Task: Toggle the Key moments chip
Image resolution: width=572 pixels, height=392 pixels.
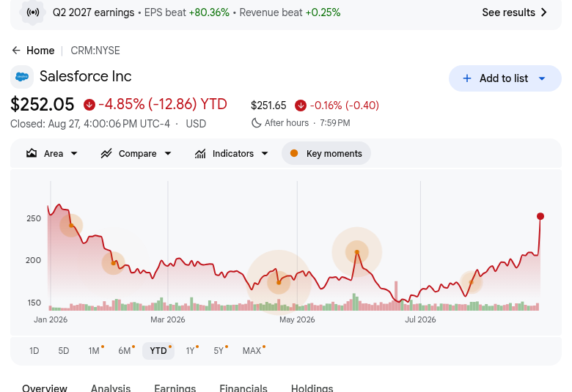Action: 326,154
